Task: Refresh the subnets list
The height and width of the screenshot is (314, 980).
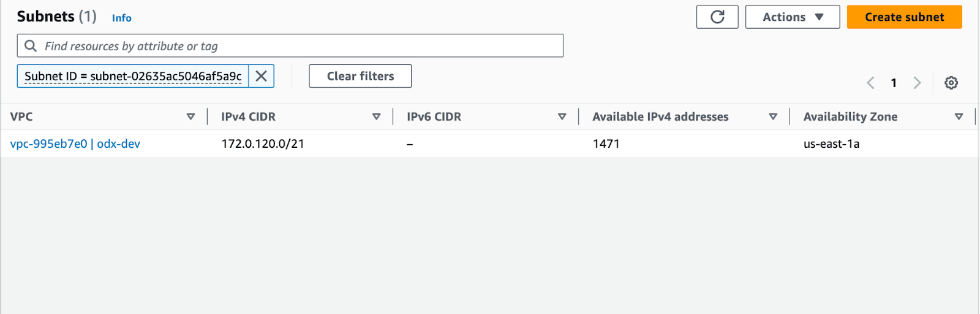Action: click(x=717, y=17)
